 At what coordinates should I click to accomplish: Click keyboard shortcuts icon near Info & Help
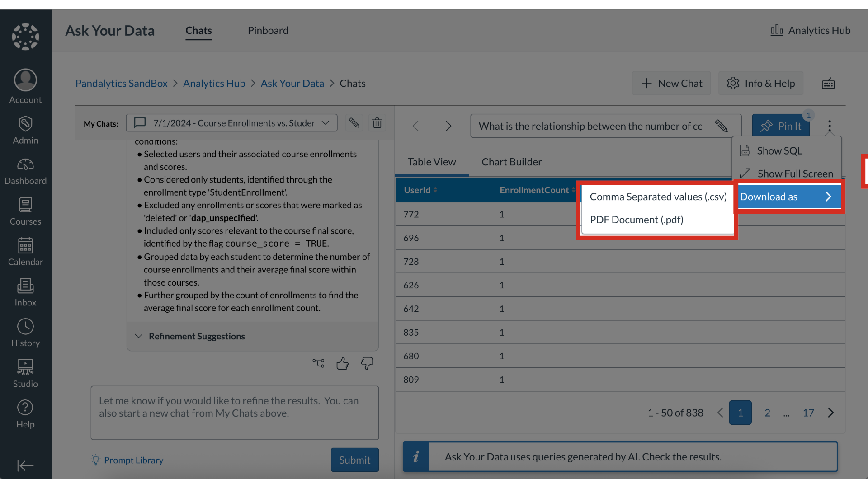click(828, 84)
